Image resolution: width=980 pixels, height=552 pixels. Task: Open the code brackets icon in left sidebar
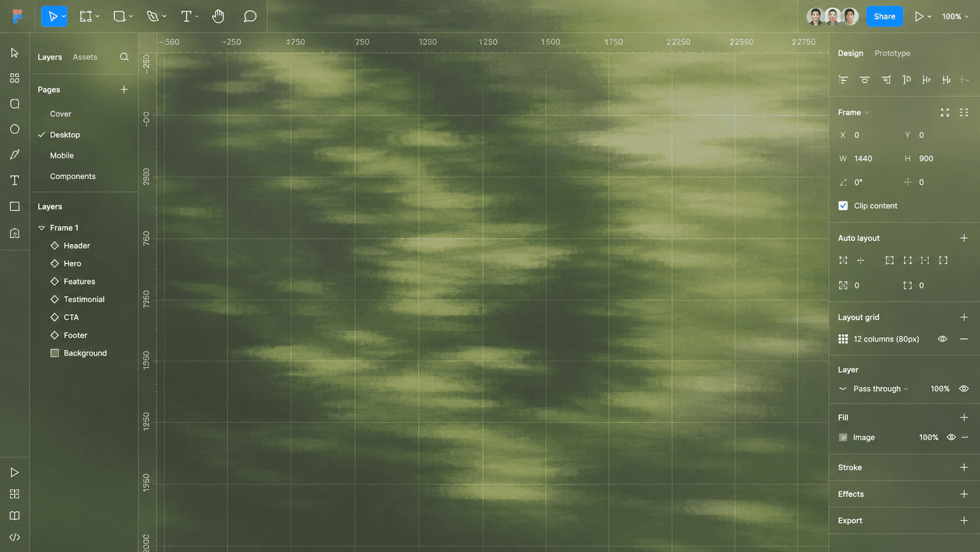click(x=15, y=537)
